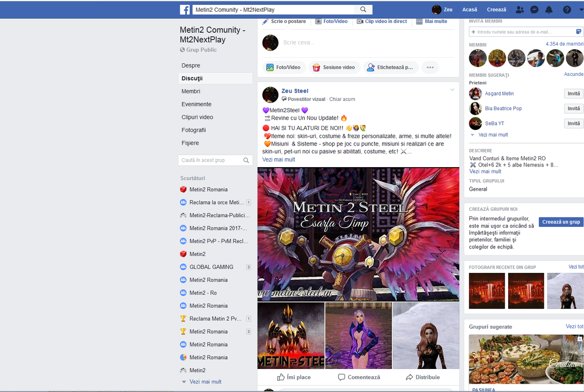Open Metin2 - Ro shortcut
This screenshot has width=584, height=392.
pyautogui.click(x=203, y=293)
